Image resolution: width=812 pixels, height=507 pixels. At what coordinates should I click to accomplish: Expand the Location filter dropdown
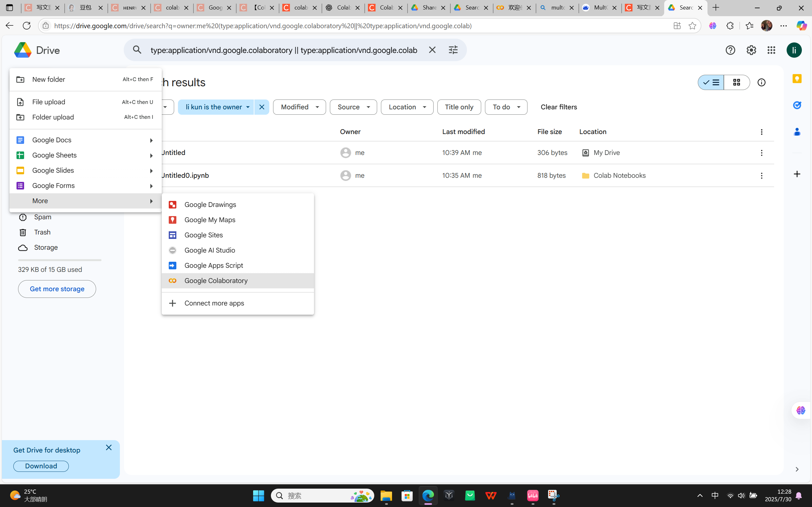(x=407, y=107)
